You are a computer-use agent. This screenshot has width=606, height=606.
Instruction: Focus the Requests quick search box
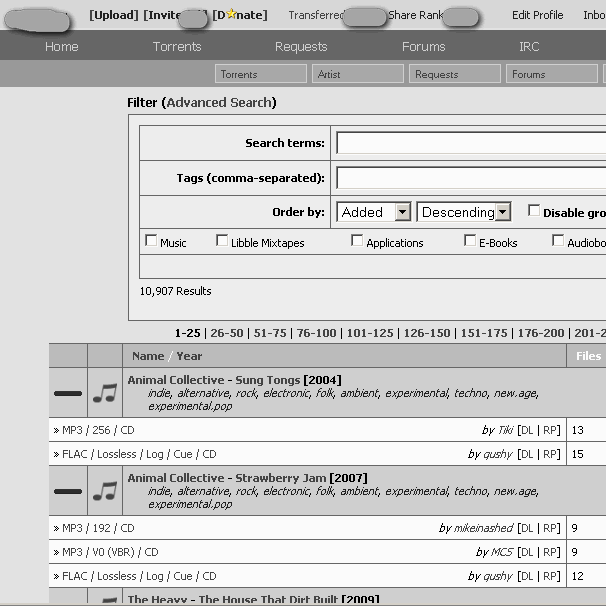(x=455, y=74)
